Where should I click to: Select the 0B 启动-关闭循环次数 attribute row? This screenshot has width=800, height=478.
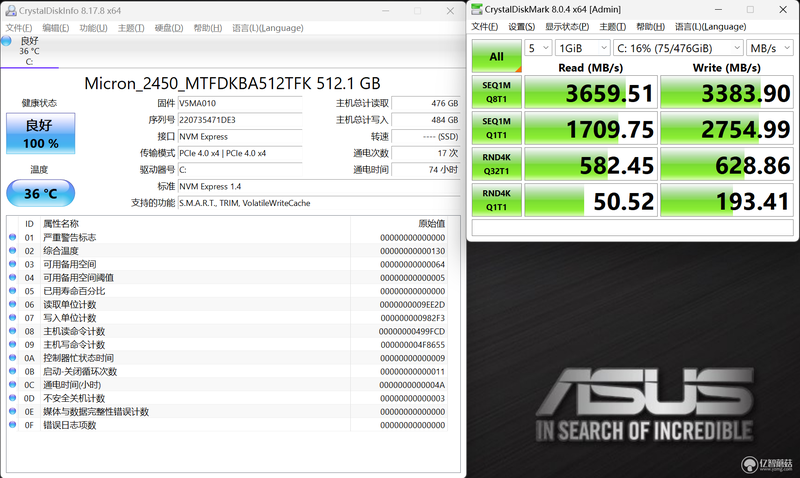coord(228,371)
